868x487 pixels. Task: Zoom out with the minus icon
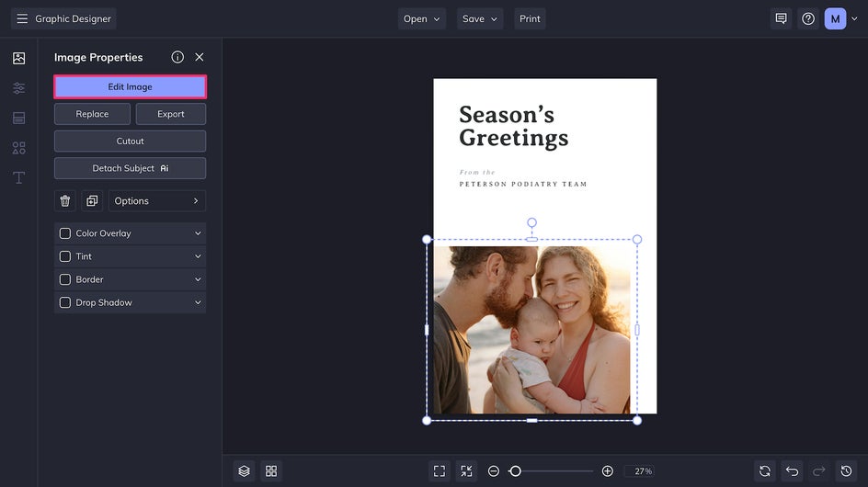pos(493,471)
